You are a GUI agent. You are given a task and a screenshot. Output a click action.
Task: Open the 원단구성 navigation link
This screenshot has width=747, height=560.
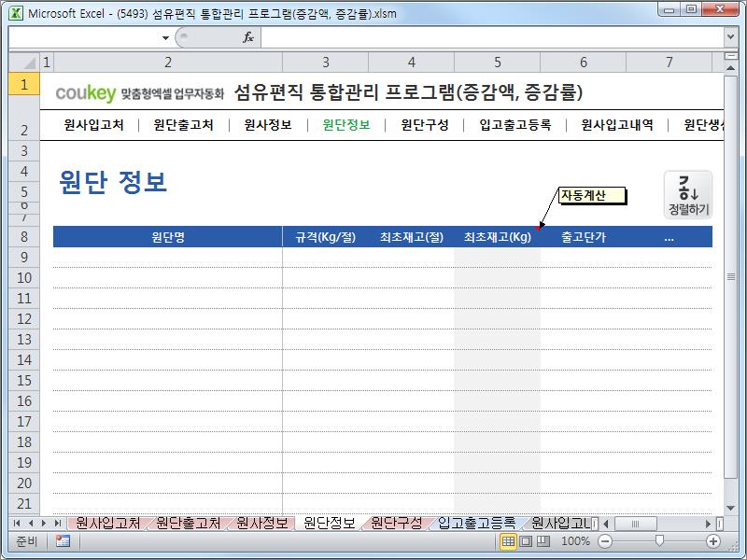[x=425, y=125]
